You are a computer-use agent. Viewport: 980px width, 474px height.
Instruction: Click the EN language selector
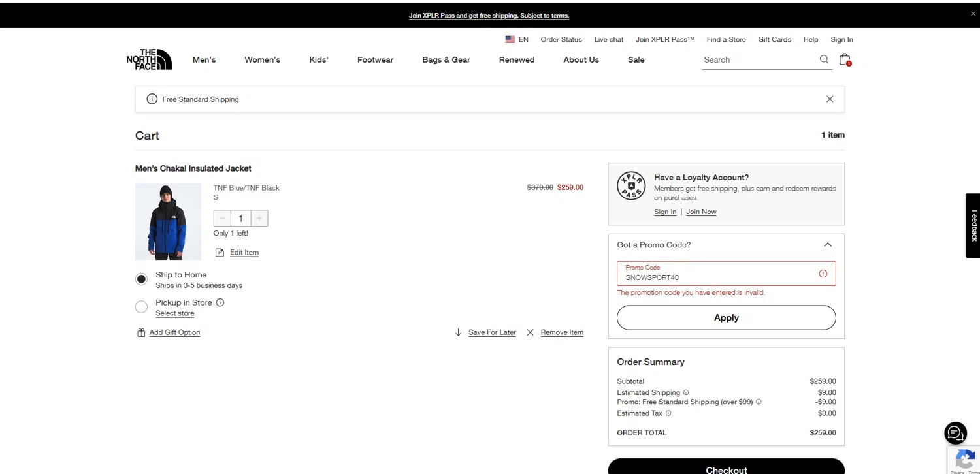(523, 39)
